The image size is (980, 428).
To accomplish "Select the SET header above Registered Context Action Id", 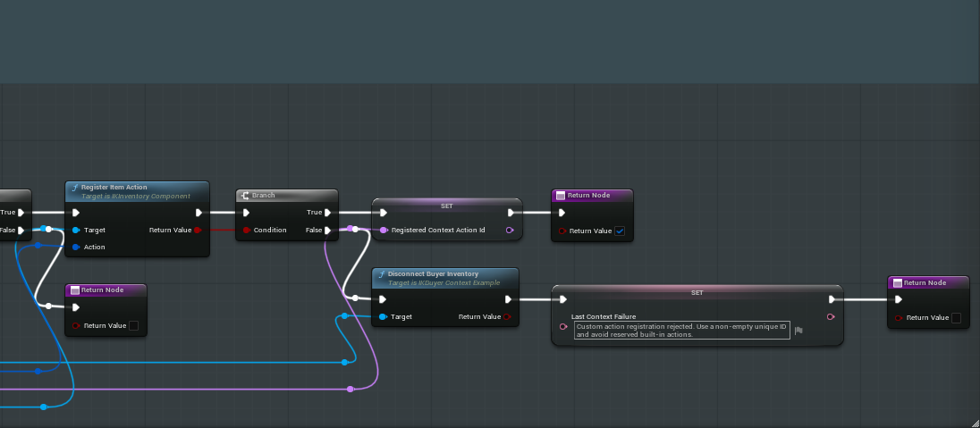I will [x=447, y=206].
